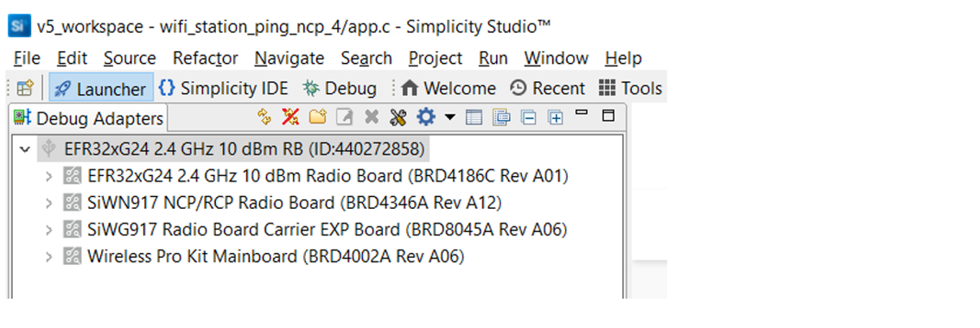Expand the BRD4186C Radio Board node
This screenshot has width=980, height=328.
[x=48, y=177]
